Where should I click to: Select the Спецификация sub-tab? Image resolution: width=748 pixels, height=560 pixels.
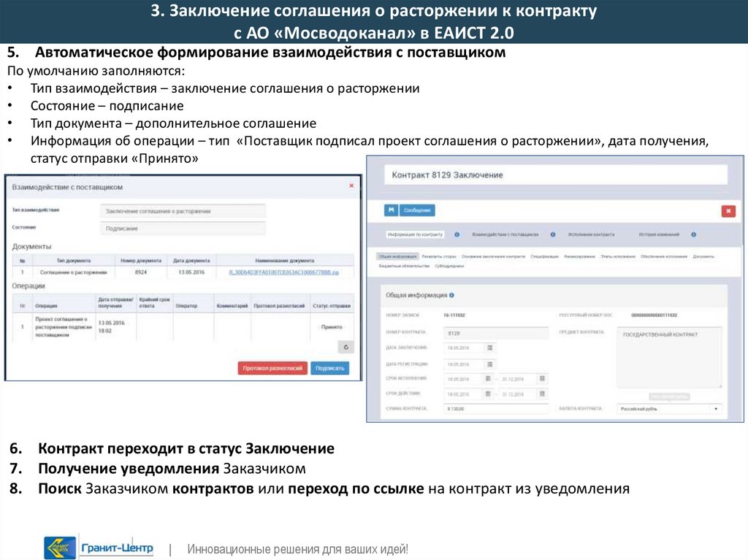[x=544, y=256]
